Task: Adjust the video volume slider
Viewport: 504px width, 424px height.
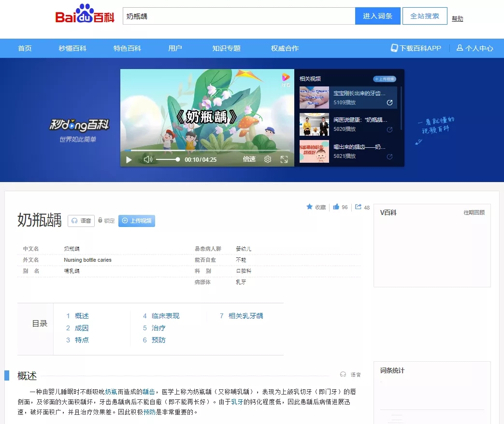Action: point(168,159)
